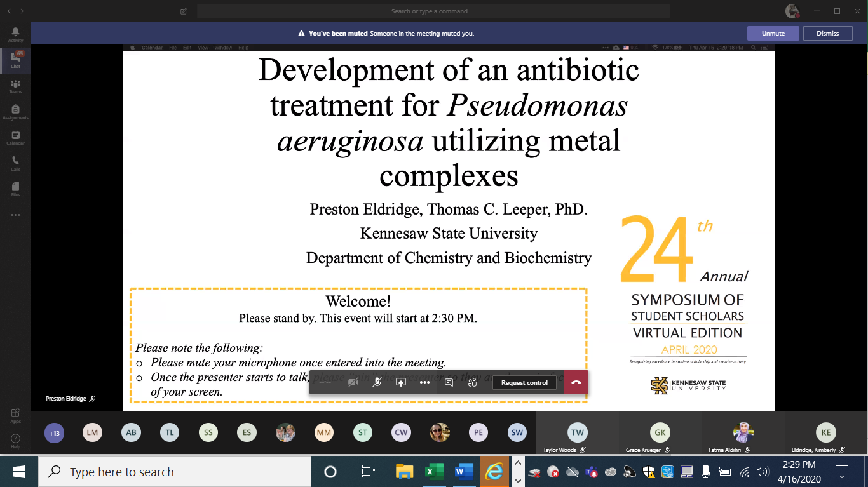The width and height of the screenshot is (868, 487).
Task: Dismiss the muted notification banner
Action: tap(827, 33)
